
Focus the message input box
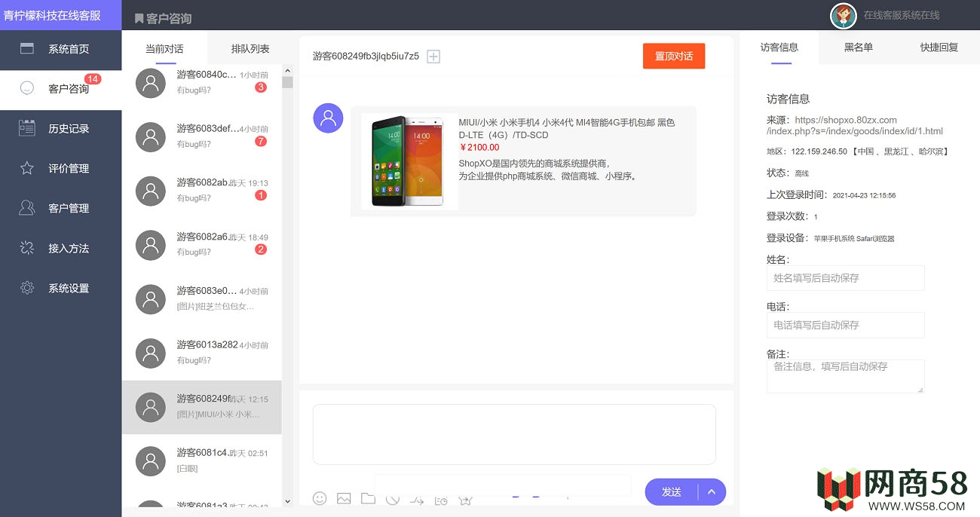tap(514, 434)
